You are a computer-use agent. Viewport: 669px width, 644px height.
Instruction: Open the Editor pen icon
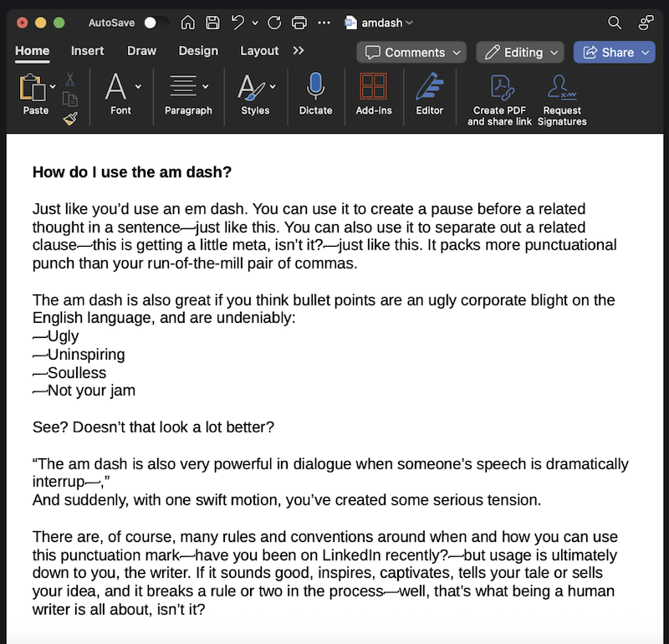click(430, 94)
